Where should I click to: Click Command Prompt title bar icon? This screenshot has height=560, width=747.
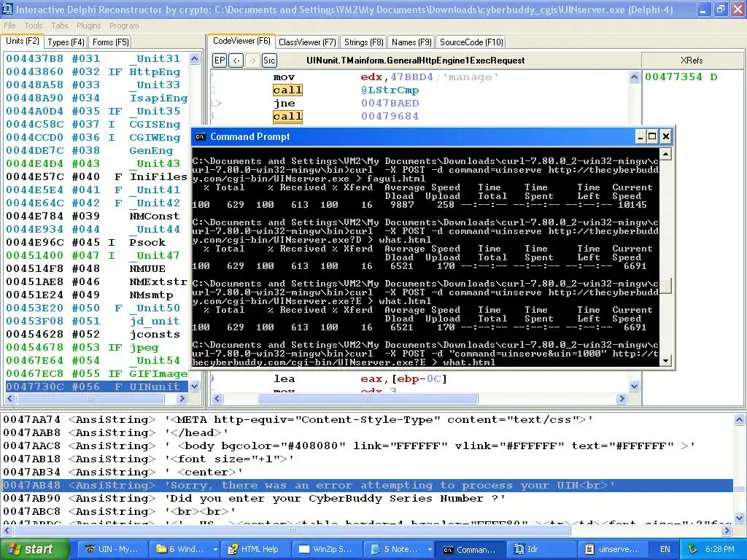pos(200,136)
